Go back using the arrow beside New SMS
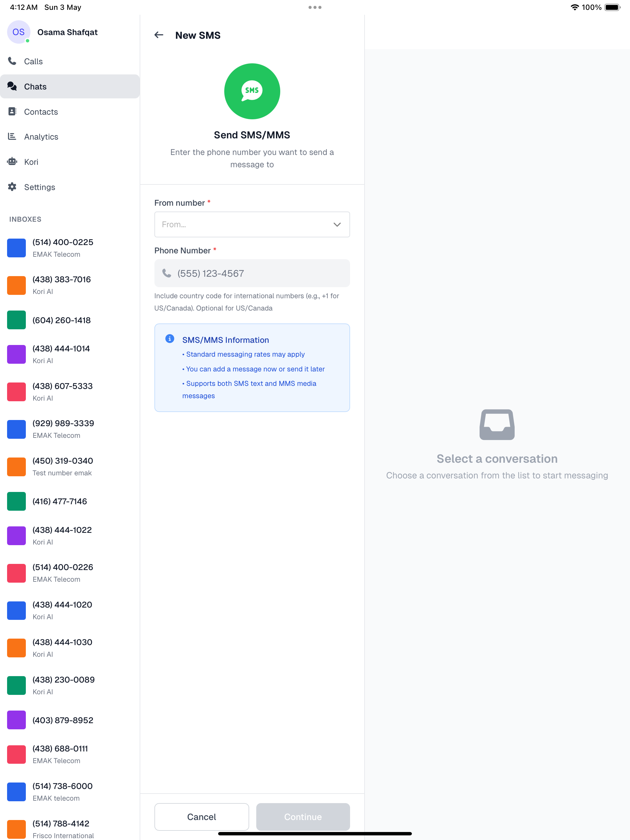 point(159,35)
